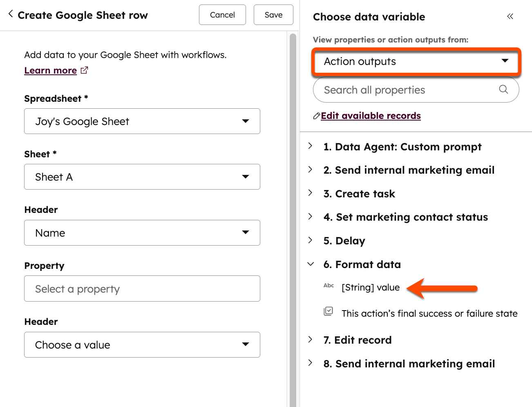Save the Google Sheet row action
This screenshot has width=532, height=407.
pyautogui.click(x=273, y=14)
